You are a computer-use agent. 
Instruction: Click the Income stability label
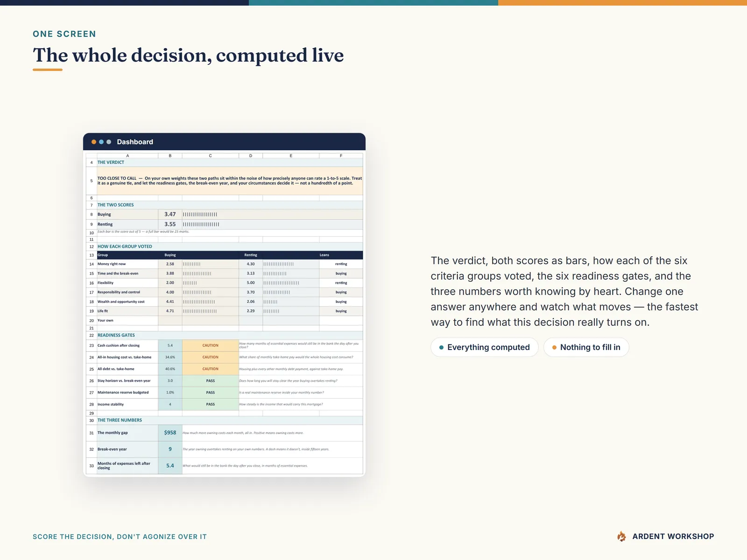click(x=111, y=404)
